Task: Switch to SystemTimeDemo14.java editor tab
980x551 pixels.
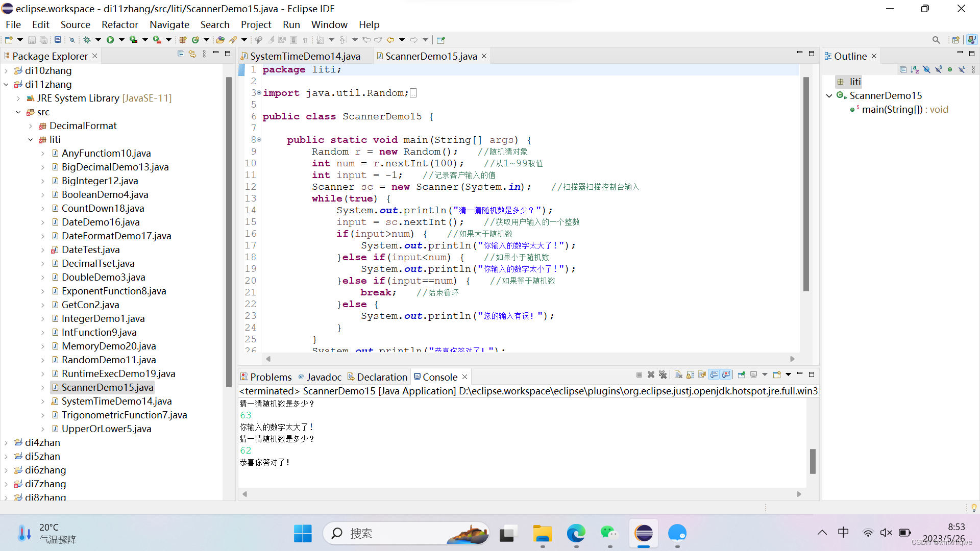Action: pos(305,56)
